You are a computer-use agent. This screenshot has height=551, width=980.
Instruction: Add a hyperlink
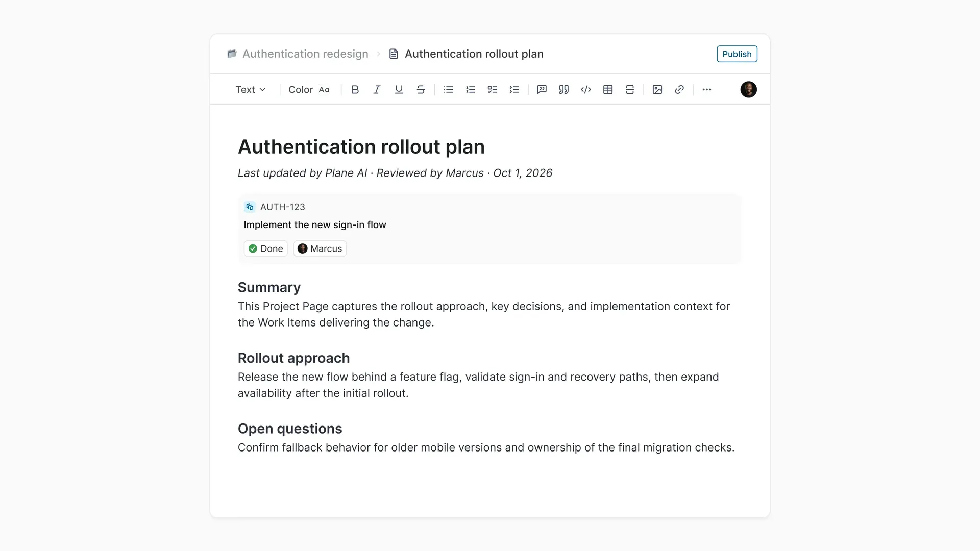click(679, 90)
